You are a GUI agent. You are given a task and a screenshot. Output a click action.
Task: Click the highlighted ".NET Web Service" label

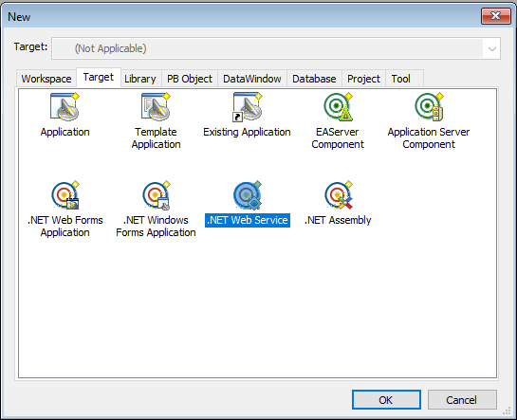(248, 220)
